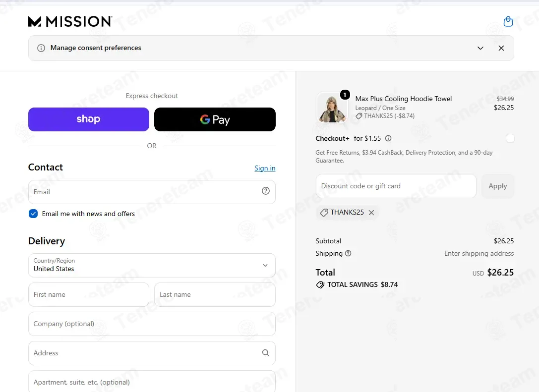Pay with Google Pay button
The width and height of the screenshot is (539, 392).
click(x=215, y=119)
